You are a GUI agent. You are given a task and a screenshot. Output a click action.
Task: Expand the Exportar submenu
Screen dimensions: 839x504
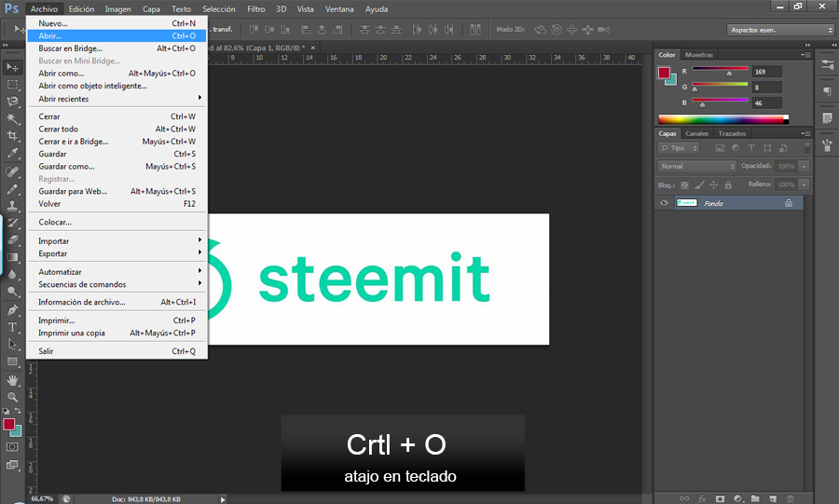(117, 253)
